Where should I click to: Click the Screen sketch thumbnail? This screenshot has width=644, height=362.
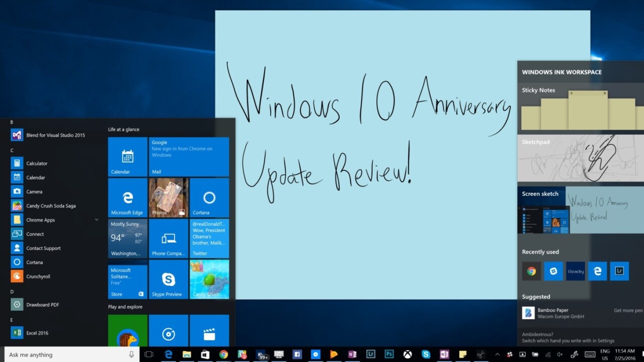(581, 210)
